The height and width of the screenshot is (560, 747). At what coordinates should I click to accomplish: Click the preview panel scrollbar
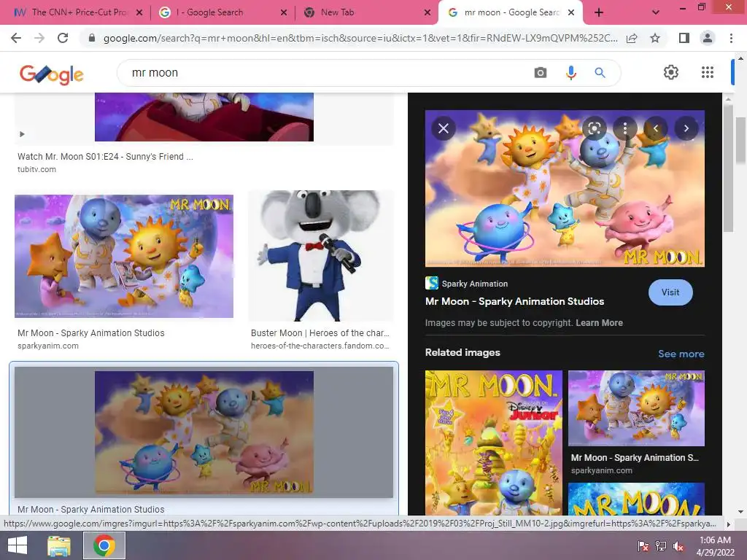pos(728,168)
